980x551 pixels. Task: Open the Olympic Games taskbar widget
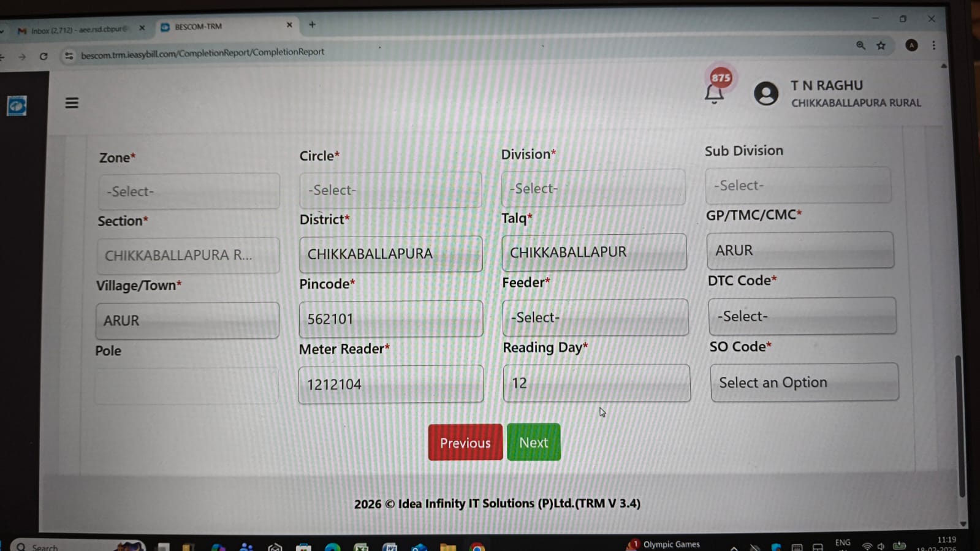click(x=664, y=544)
